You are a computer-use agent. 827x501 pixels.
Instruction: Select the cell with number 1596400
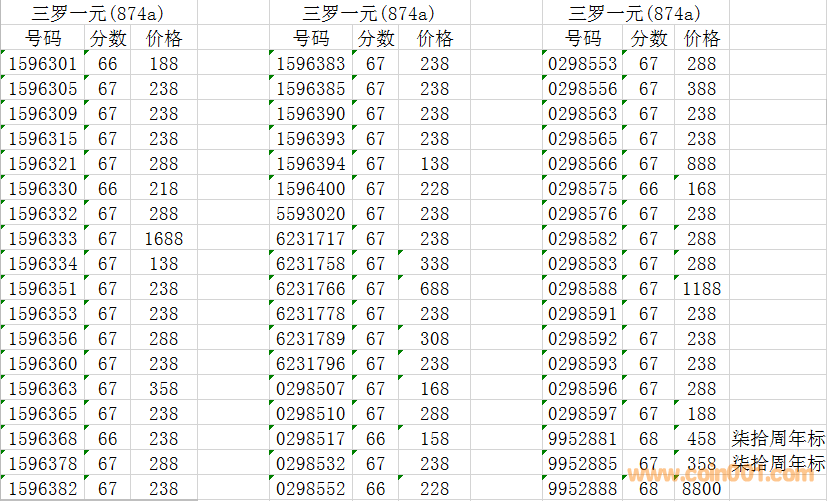(x=310, y=189)
